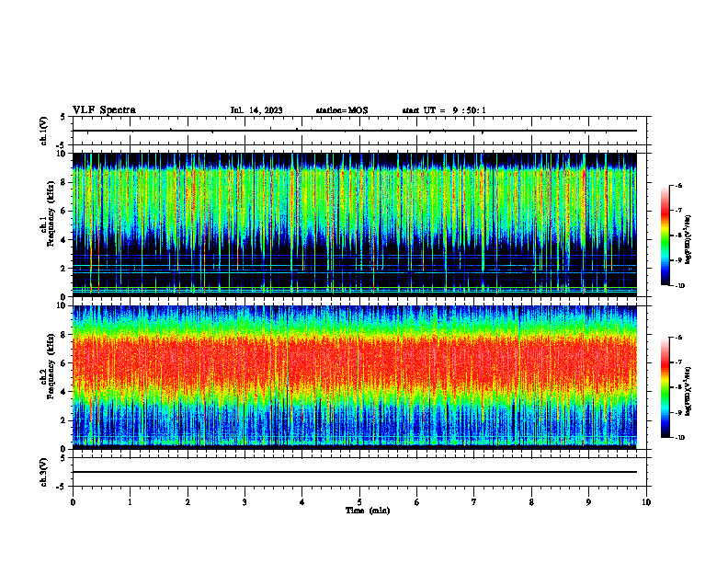The width and height of the screenshot is (728, 563).
Task: Click time axis tick label "7"
Action: pyautogui.click(x=474, y=502)
